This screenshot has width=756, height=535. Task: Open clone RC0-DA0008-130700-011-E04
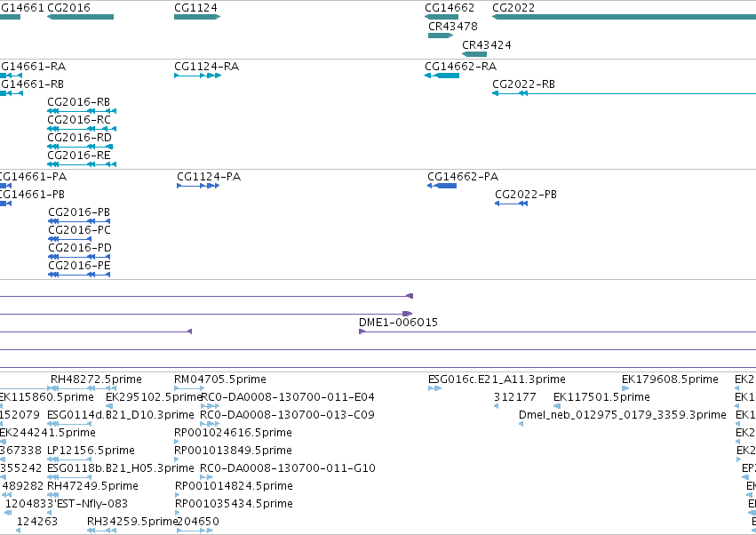point(287,397)
